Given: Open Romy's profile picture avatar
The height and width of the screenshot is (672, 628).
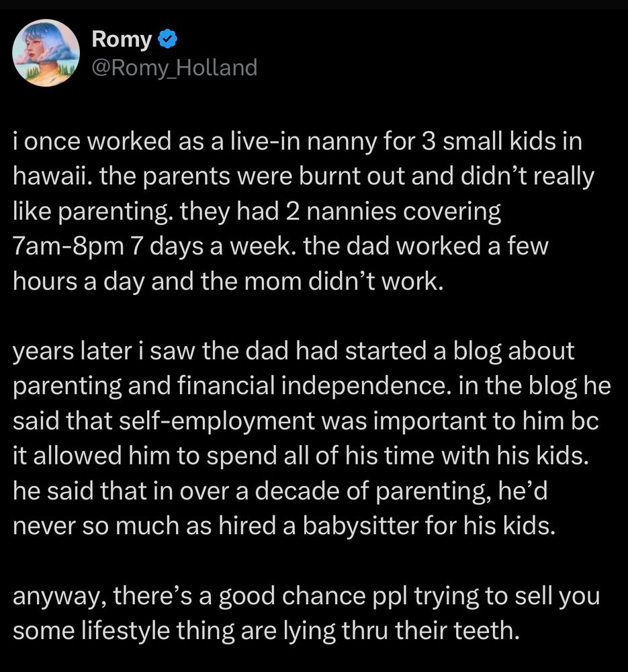Looking at the screenshot, I should [x=46, y=53].
